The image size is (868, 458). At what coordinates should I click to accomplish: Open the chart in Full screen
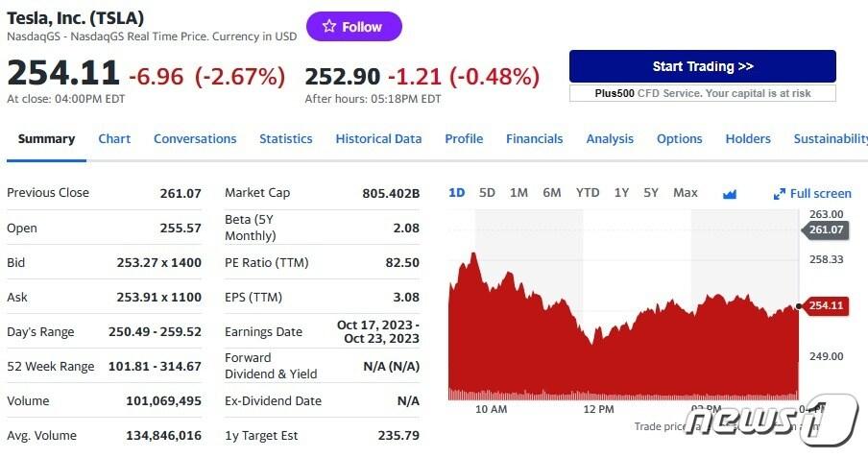[812, 194]
